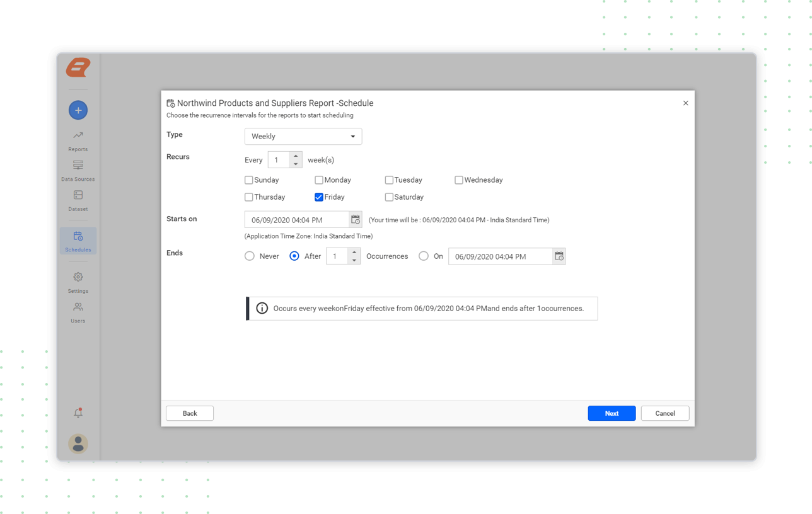Check the Wednesday checkbox

(x=459, y=180)
